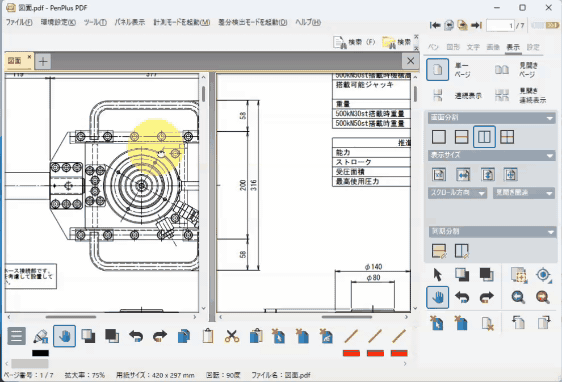Select the vertical two-pane split layout
562x382 pixels.
pyautogui.click(x=484, y=137)
